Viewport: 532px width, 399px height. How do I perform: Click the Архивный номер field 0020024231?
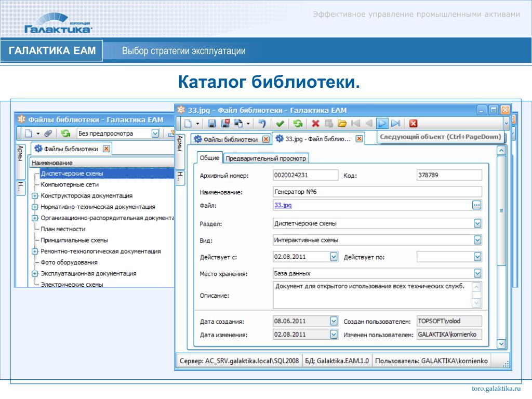[x=305, y=175]
